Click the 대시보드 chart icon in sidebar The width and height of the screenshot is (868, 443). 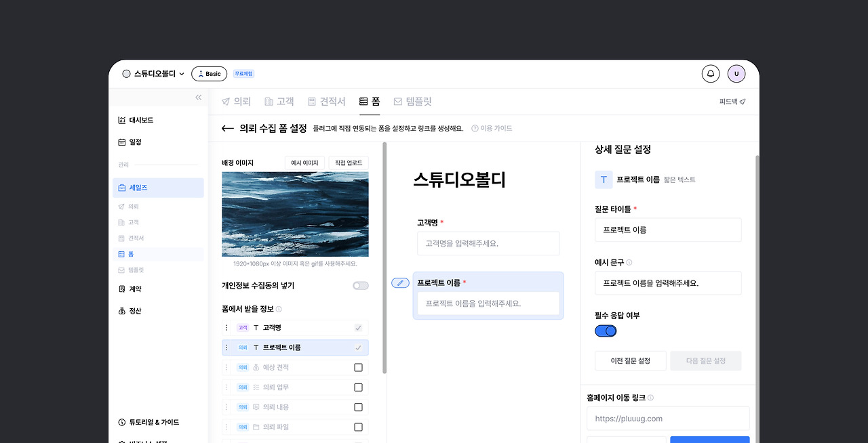121,120
